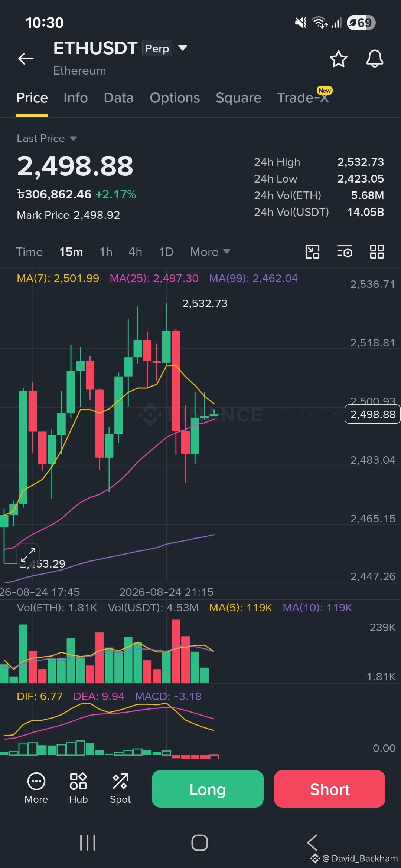401x868 pixels.
Task: Tap the volume MA(10): 119K label
Action: click(x=317, y=608)
